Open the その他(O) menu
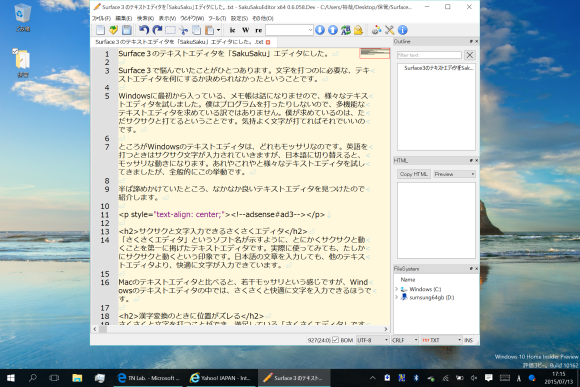 click(x=263, y=18)
